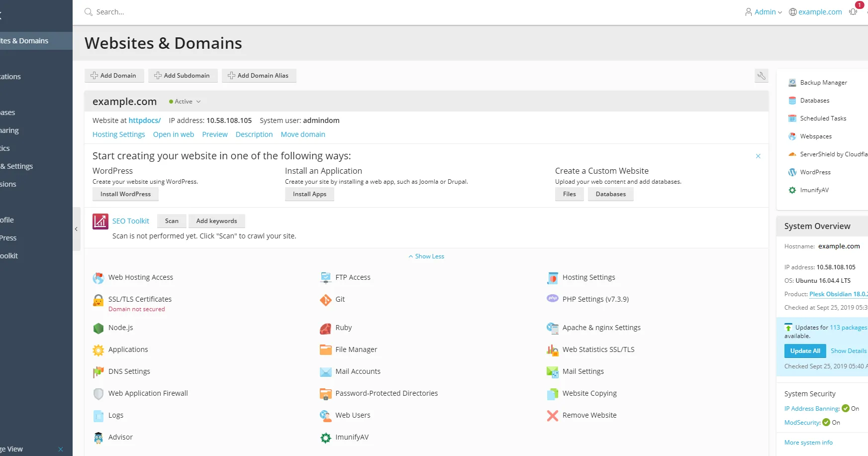Image resolution: width=868 pixels, height=456 pixels.
Task: Open the Node.js hexagon icon
Action: pos(98,328)
